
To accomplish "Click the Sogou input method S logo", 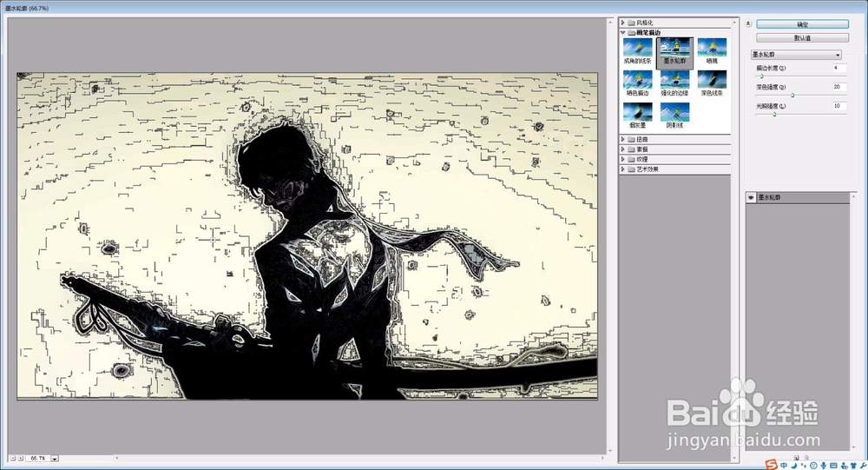I will [x=772, y=465].
